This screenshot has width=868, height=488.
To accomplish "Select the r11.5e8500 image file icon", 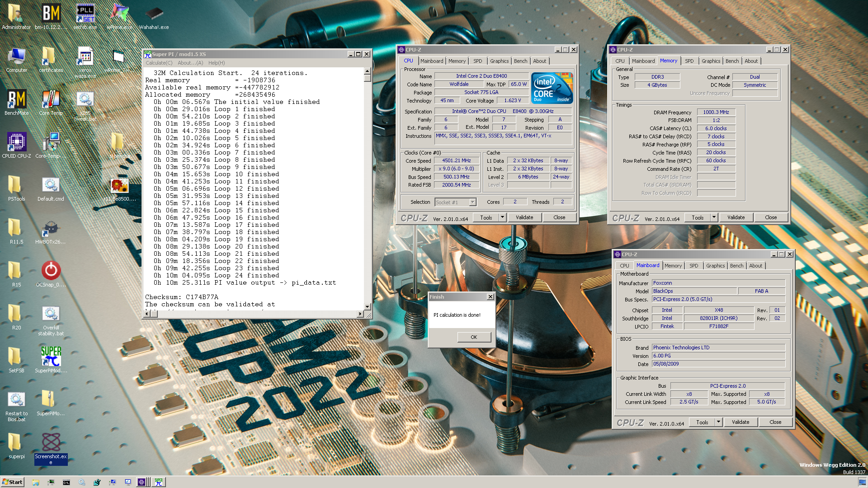I will [119, 188].
